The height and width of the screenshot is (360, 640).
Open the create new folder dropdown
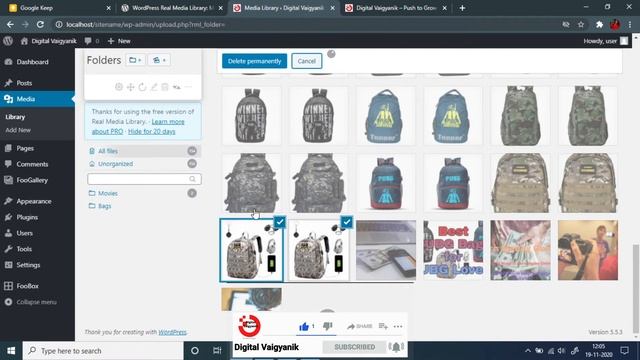pyautogui.click(x=135, y=60)
